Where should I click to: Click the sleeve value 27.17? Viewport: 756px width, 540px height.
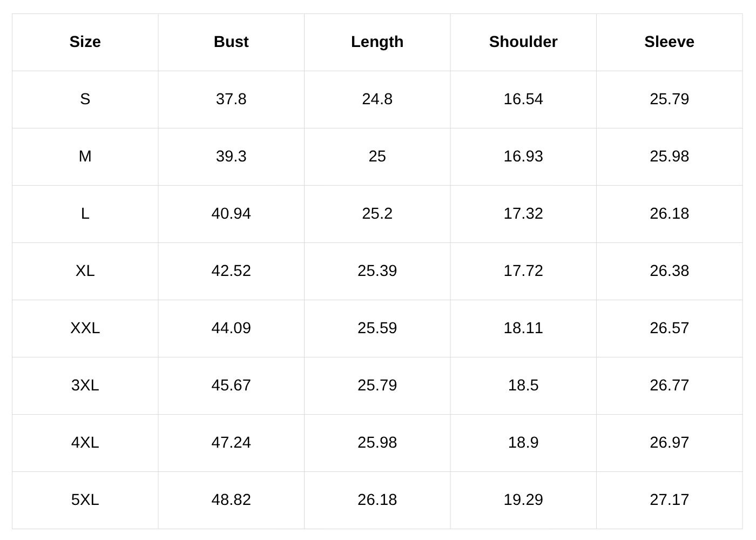pyautogui.click(x=669, y=500)
